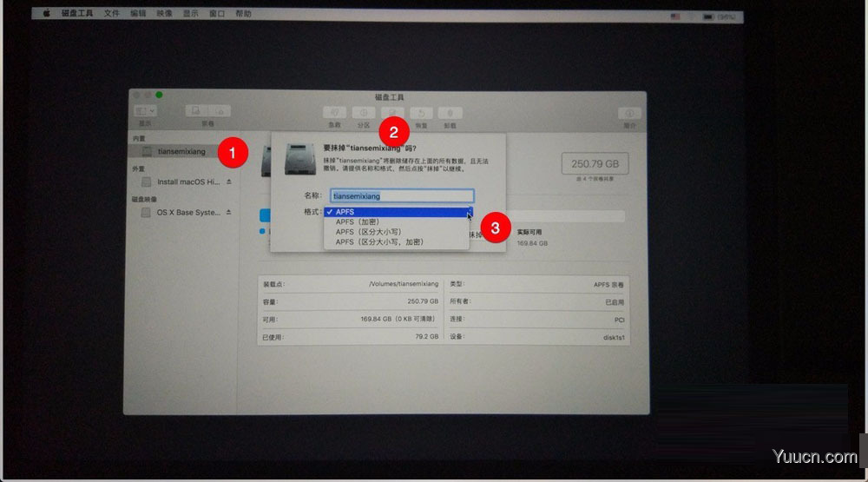This screenshot has width=868, height=482.
Task: Click the 169.84 GB（0 KB 可清除） value
Action: tap(398, 319)
